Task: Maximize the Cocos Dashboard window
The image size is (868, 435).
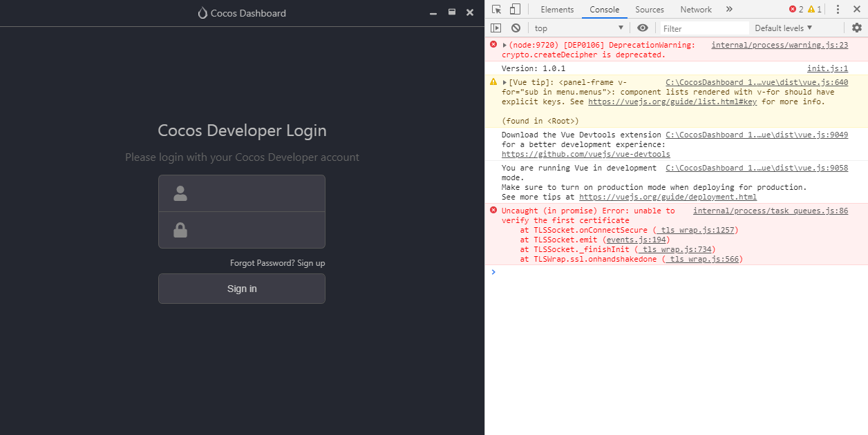Action: point(452,12)
